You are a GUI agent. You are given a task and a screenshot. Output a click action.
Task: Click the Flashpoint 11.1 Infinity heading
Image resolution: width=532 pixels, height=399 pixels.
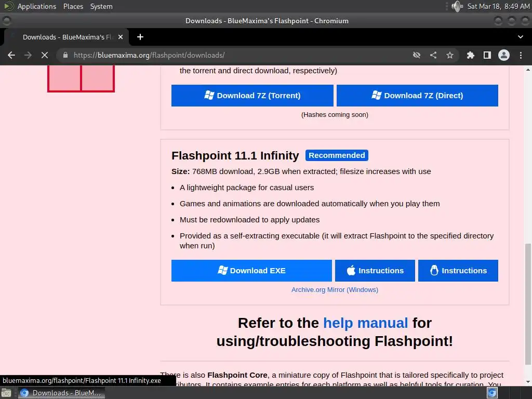235,155
